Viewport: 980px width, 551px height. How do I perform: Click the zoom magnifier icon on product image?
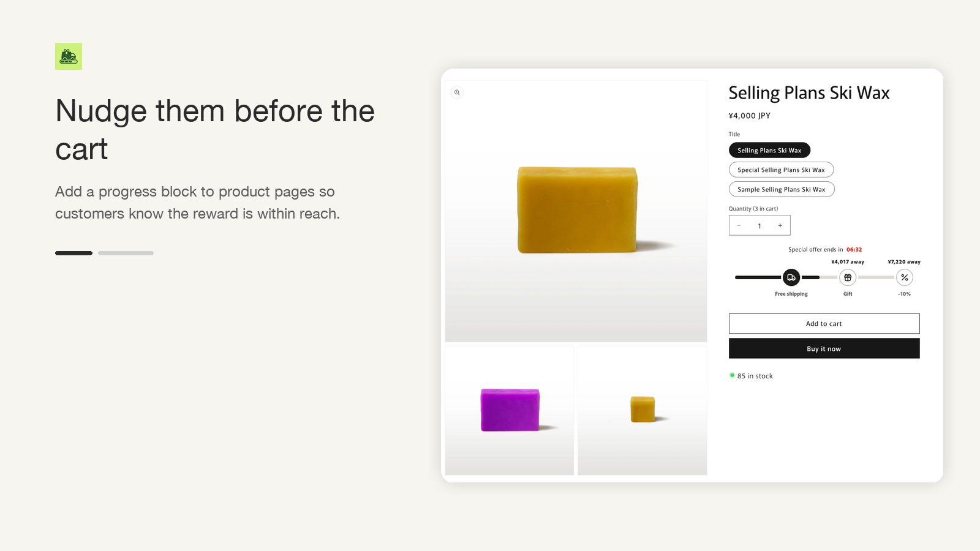[457, 92]
